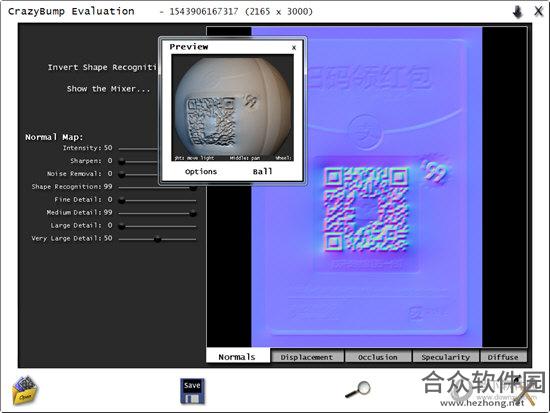Click the Normal Map: heading
The width and height of the screenshot is (550, 413).
pyautogui.click(x=54, y=137)
